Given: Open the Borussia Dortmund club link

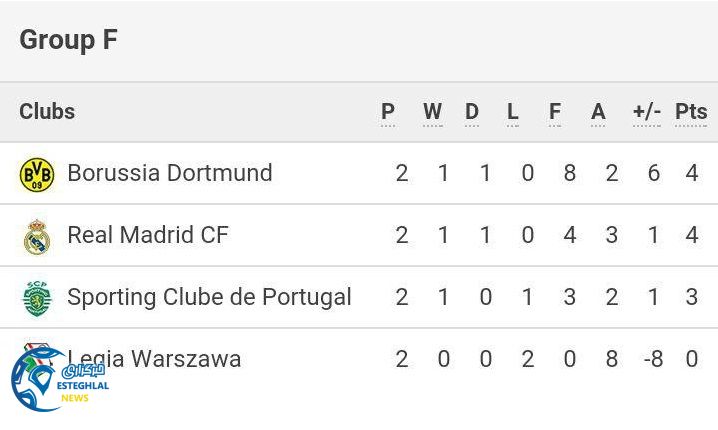Looking at the screenshot, I should [169, 173].
